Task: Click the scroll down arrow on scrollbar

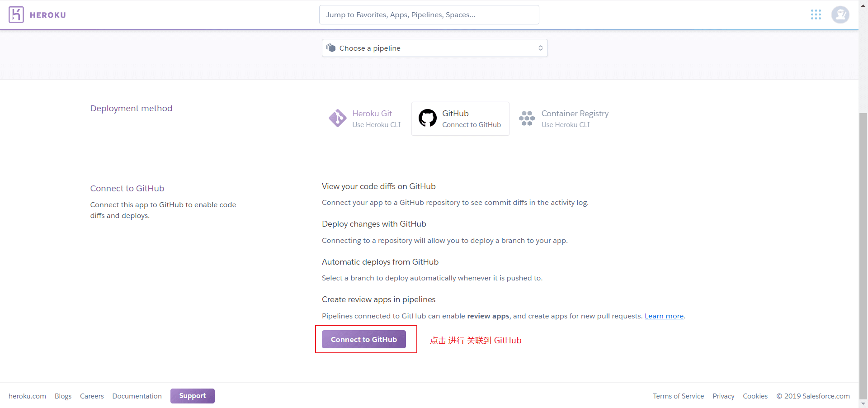Action: (863, 403)
